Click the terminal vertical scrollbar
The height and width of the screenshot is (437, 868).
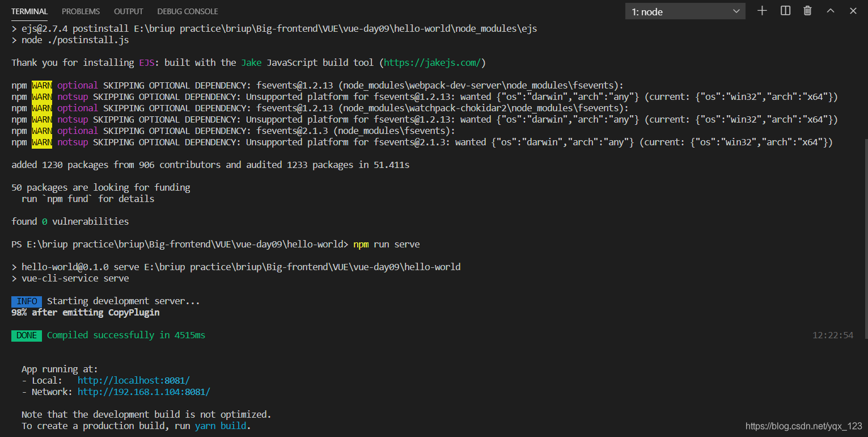(865, 238)
